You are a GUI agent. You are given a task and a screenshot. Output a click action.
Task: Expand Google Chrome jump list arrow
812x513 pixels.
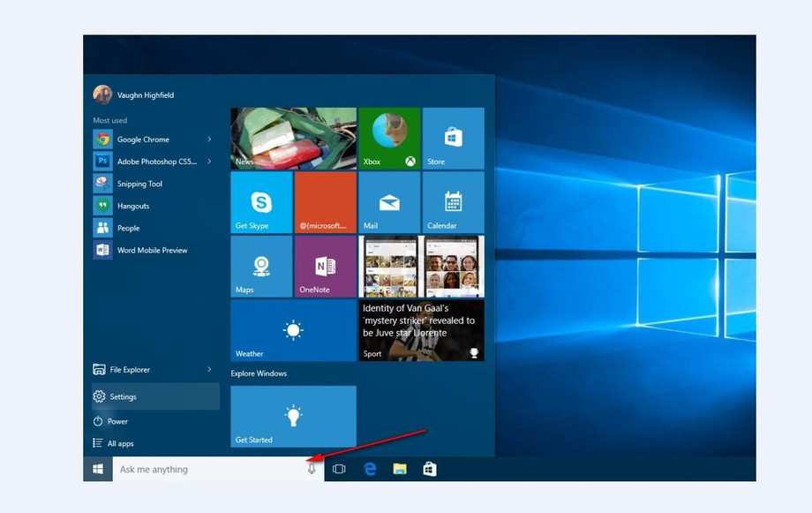[x=209, y=140]
